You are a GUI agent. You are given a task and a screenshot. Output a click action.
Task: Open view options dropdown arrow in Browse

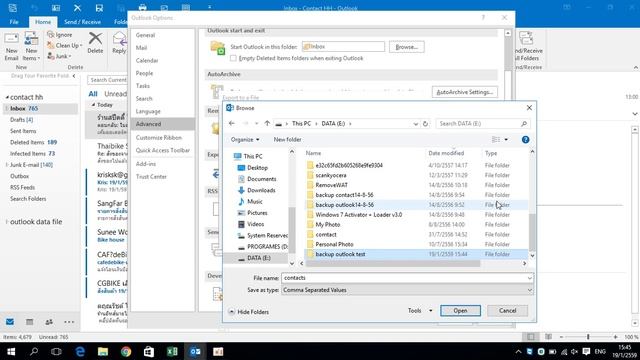coord(506,140)
